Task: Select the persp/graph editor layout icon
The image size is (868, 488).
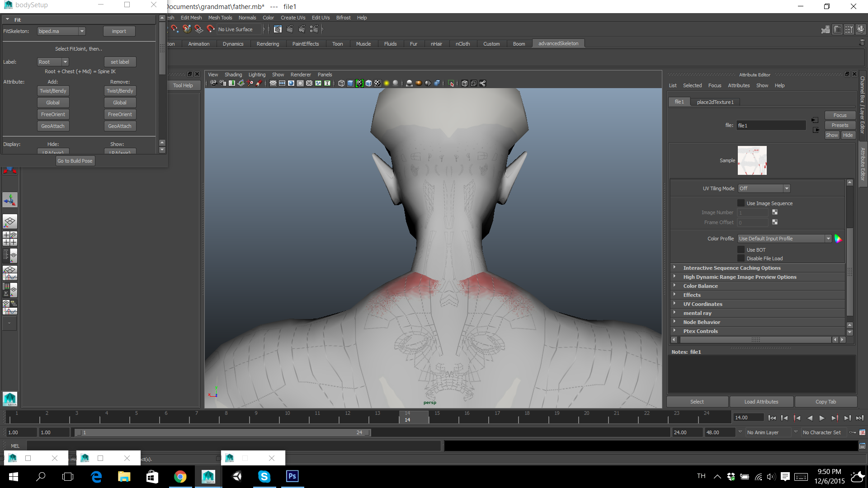Action: [x=10, y=272]
